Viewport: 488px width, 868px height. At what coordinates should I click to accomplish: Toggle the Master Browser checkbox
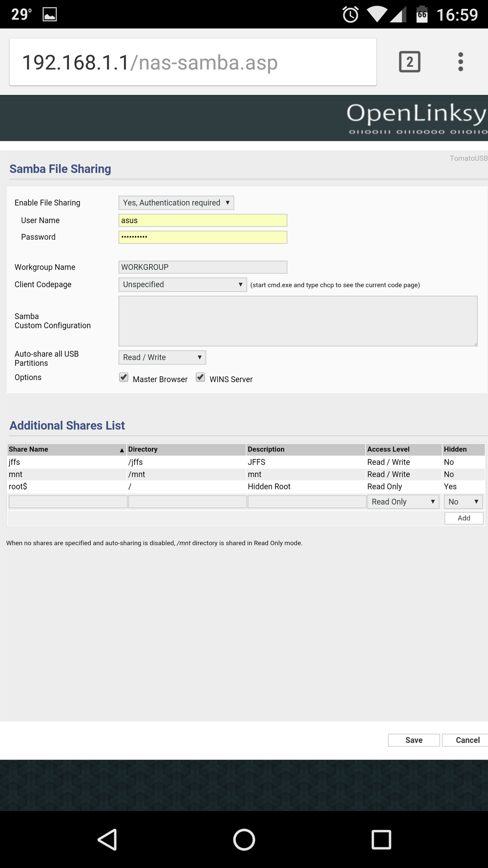click(x=124, y=377)
